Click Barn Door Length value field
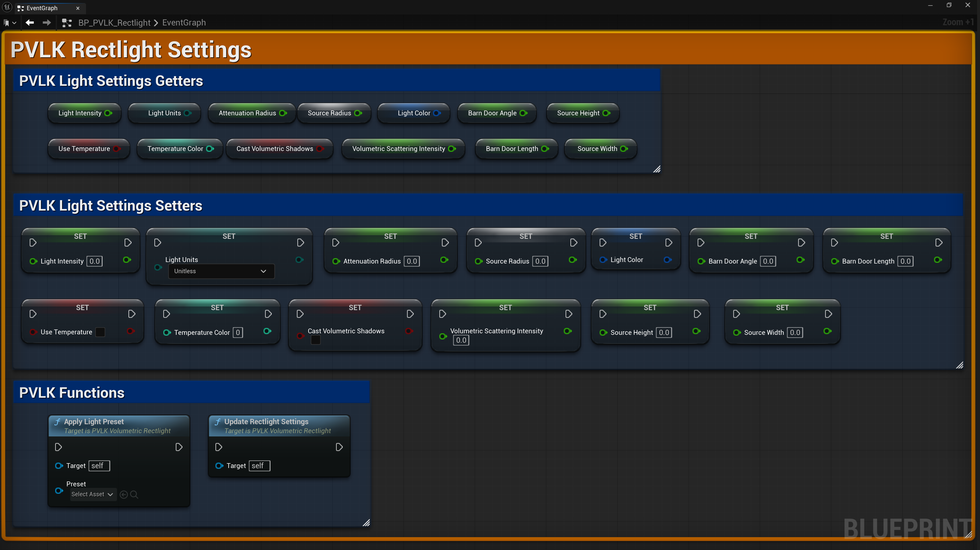Viewport: 980px width, 550px height. click(x=905, y=261)
